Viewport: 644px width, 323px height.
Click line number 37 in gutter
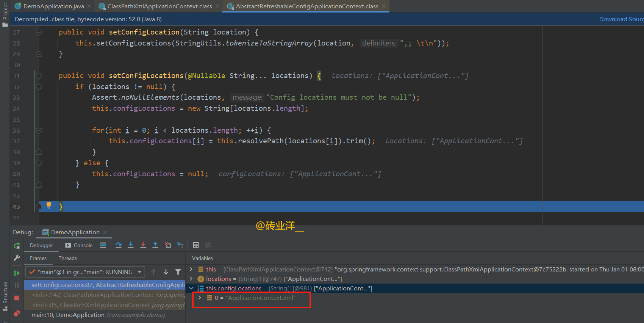16,141
